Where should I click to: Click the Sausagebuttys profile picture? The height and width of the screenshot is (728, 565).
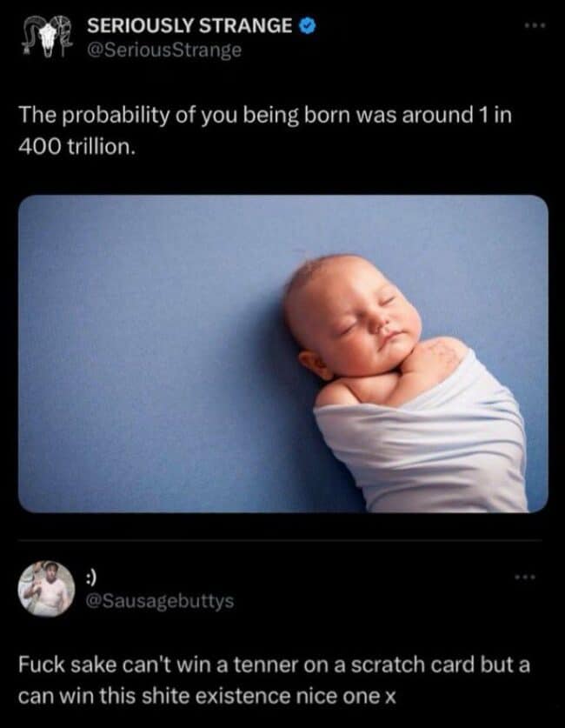click(46, 589)
